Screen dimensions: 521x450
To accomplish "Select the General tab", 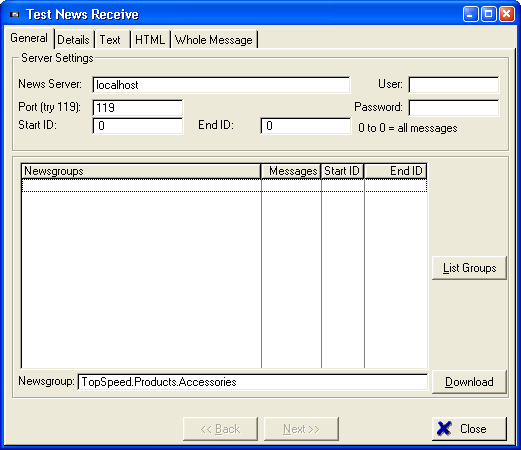I will (29, 38).
